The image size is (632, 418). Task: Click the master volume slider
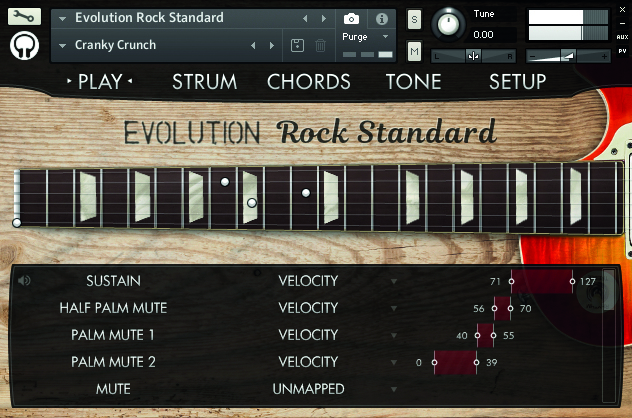568,56
